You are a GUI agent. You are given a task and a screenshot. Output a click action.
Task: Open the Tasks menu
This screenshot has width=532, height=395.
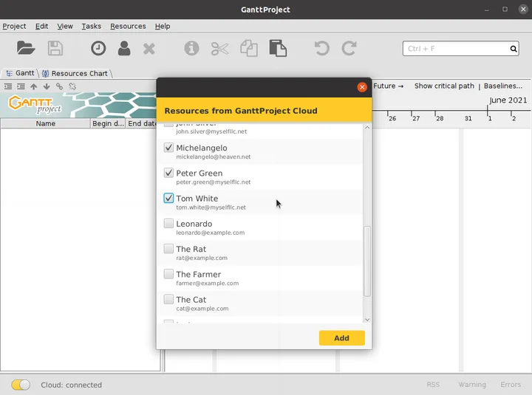tap(92, 26)
